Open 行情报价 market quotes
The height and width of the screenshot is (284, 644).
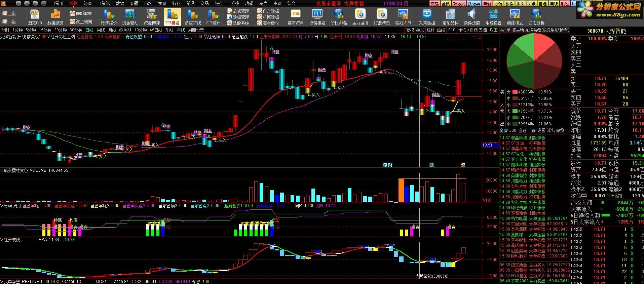point(109,17)
